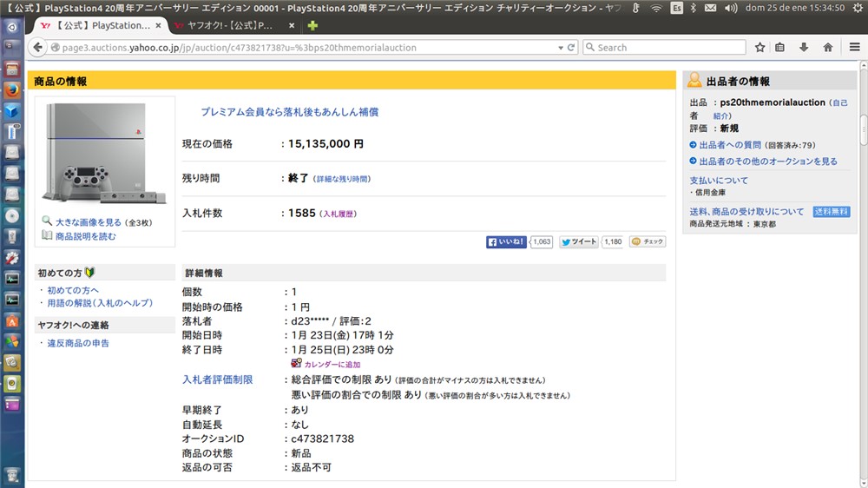Viewport: 868px width, 488px height.
Task: Open 支払いについて link
Action: point(719,181)
